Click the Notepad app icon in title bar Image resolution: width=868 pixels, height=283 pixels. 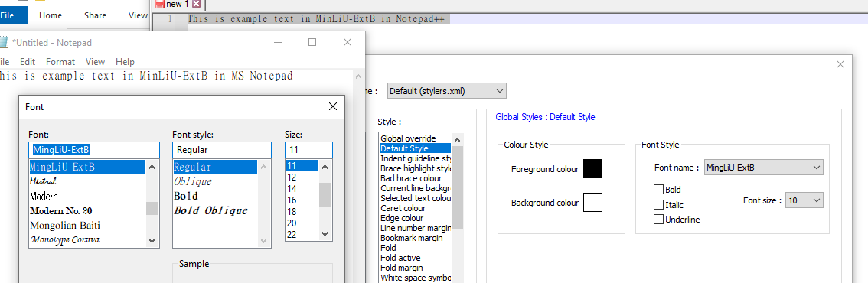(x=3, y=42)
